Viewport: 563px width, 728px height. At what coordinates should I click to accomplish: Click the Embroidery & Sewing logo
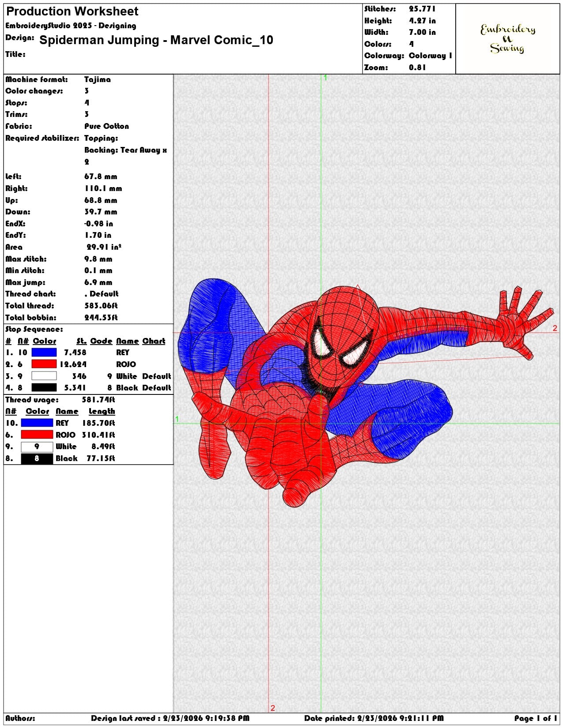coord(508,39)
